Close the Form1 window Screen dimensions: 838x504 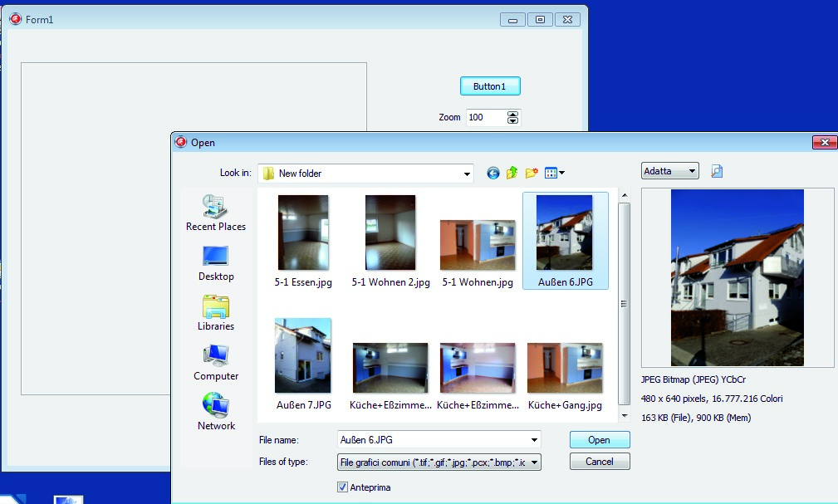pos(567,20)
